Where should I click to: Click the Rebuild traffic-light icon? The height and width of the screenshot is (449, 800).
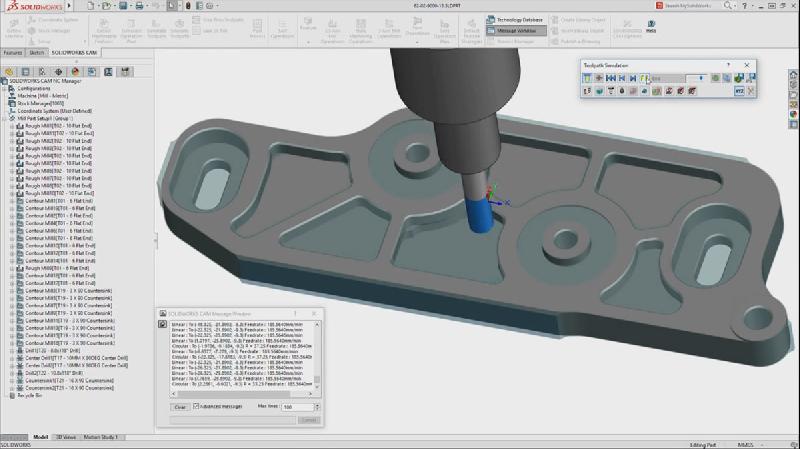pyautogui.click(x=188, y=6)
